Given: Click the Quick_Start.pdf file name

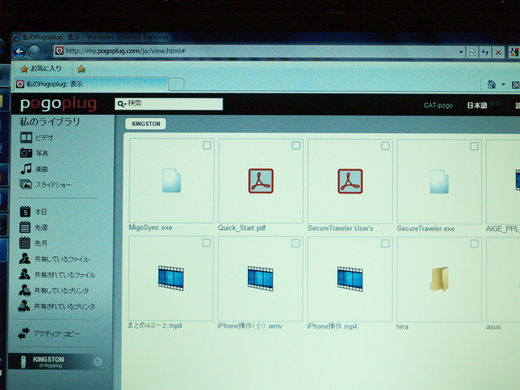Looking at the screenshot, I should (x=242, y=228).
